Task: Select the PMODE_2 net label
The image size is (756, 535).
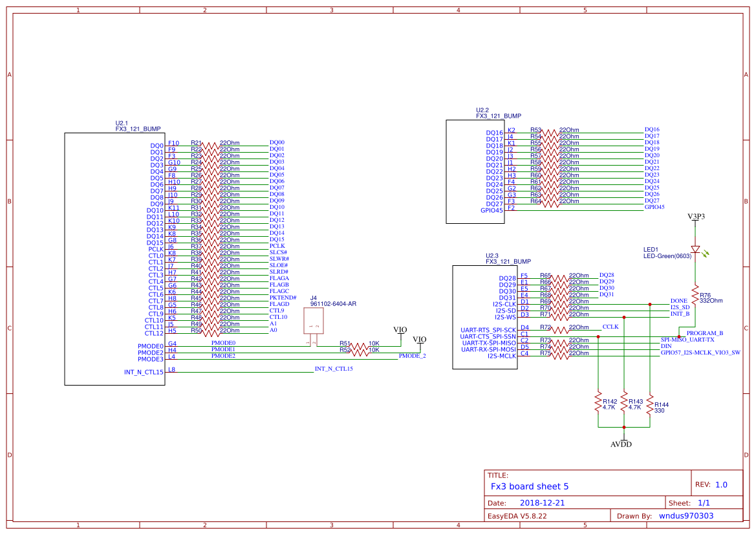Action: pyautogui.click(x=412, y=356)
